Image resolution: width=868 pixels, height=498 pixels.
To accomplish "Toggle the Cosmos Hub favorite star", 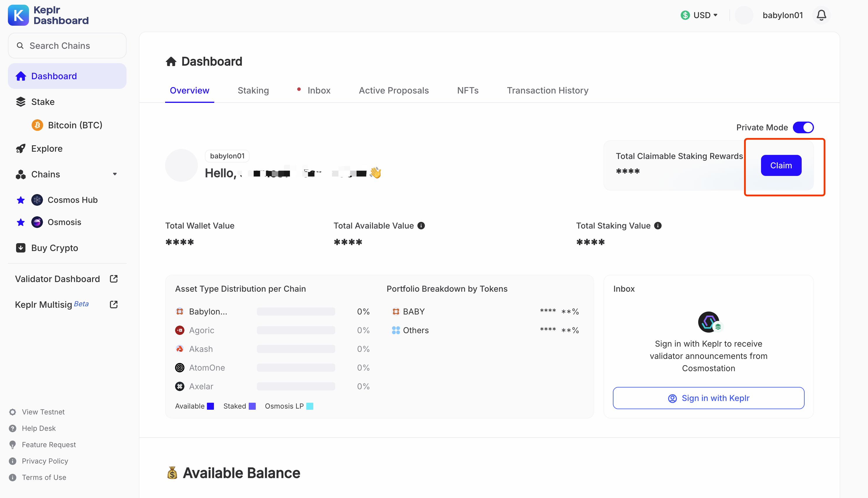I will [x=20, y=200].
